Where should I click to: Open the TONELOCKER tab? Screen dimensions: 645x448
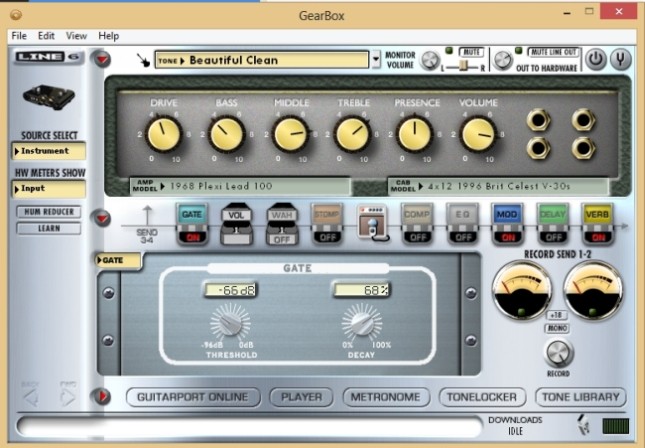482,397
